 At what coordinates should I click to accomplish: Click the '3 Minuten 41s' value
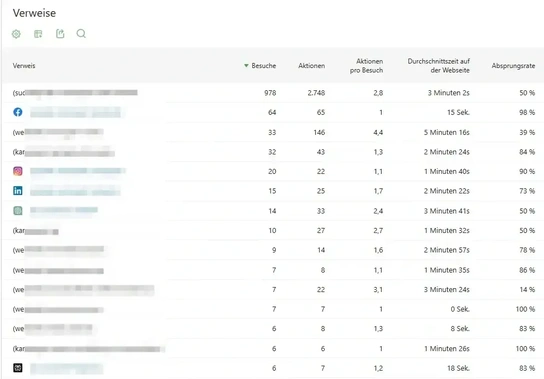[447, 211]
